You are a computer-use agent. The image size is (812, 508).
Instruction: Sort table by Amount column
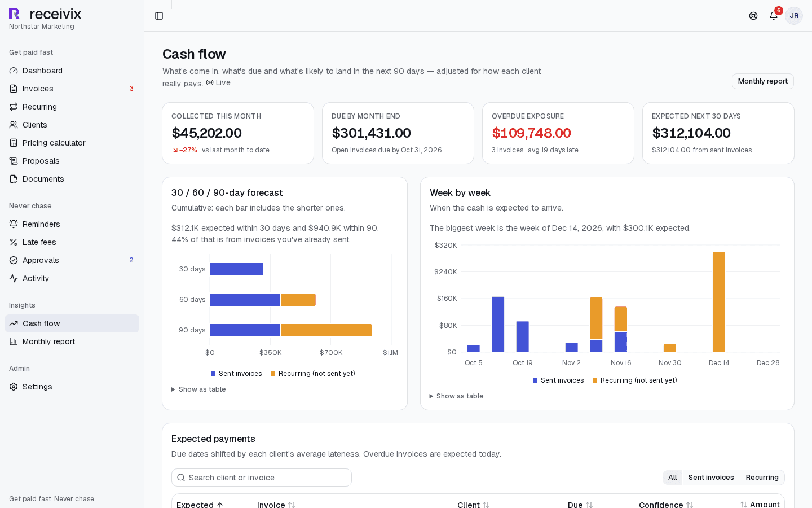click(760, 505)
